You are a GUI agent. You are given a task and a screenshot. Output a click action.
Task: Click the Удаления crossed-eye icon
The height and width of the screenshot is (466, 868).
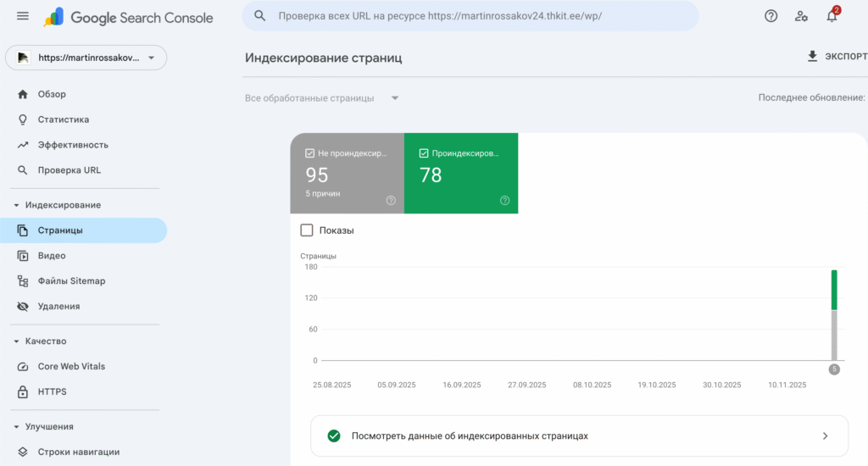tap(23, 307)
